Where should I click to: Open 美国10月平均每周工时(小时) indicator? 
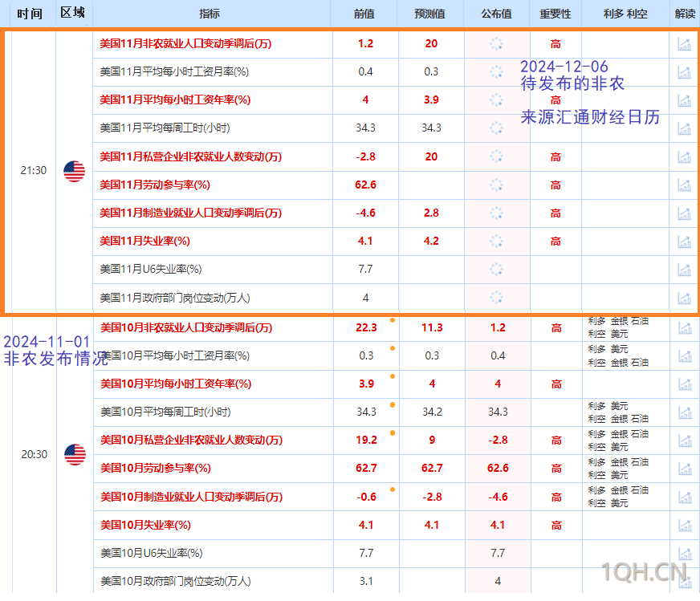[x=165, y=412]
